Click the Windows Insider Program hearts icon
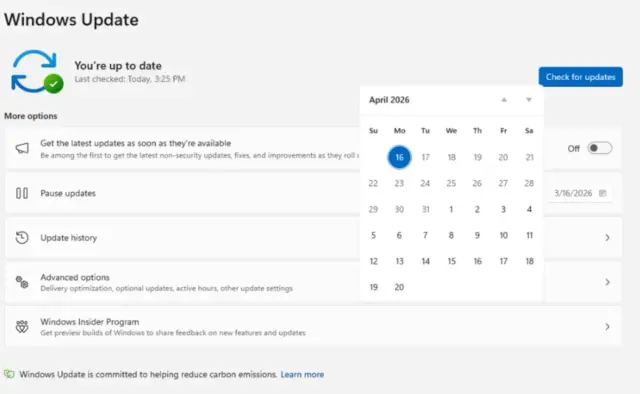Image resolution: width=640 pixels, height=394 pixels. pyautogui.click(x=22, y=327)
